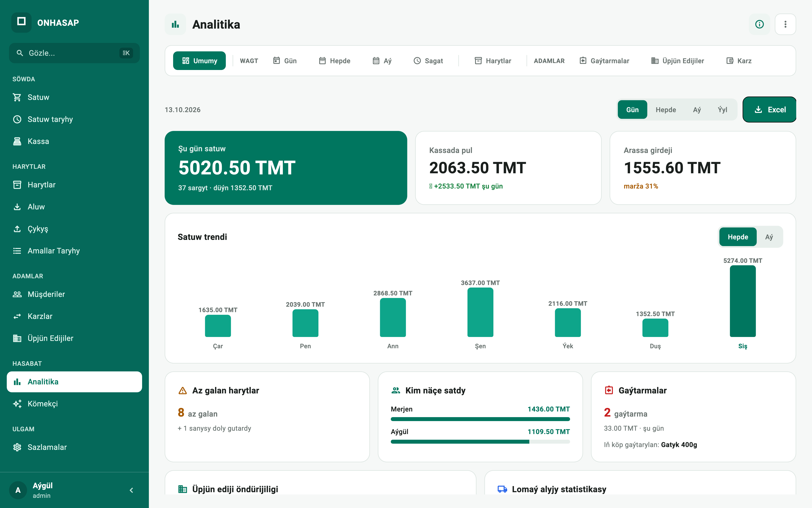The image size is (812, 508).
Task: Select Analitika in the sidebar
Action: pos(74,382)
